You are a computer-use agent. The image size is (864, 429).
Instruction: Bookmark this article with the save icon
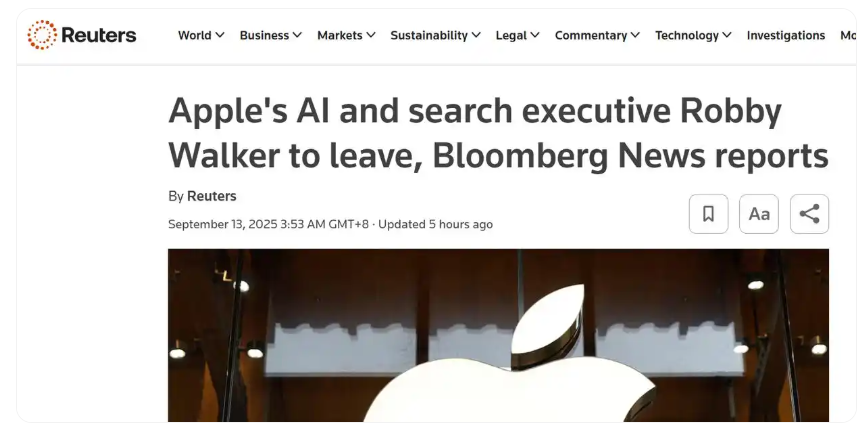point(708,214)
